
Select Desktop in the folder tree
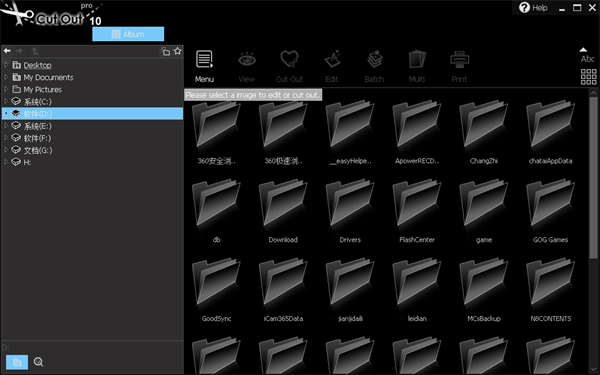point(37,65)
